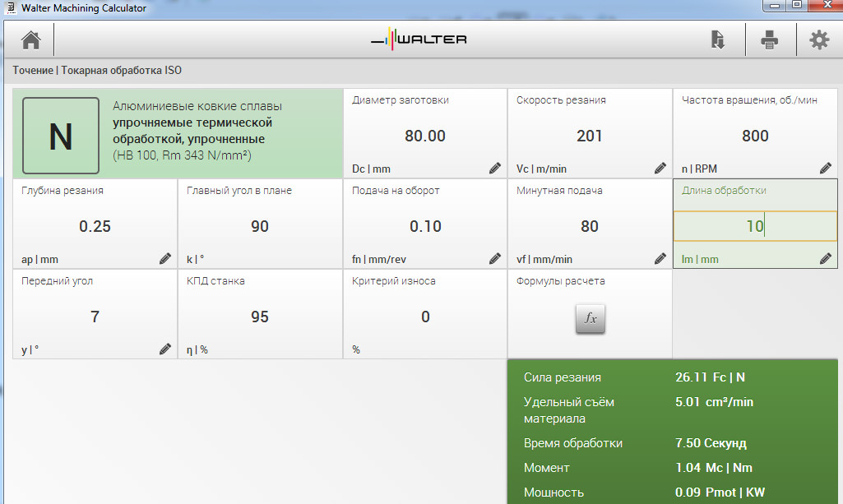Edit depth of cut ap pencil icon

click(x=165, y=258)
